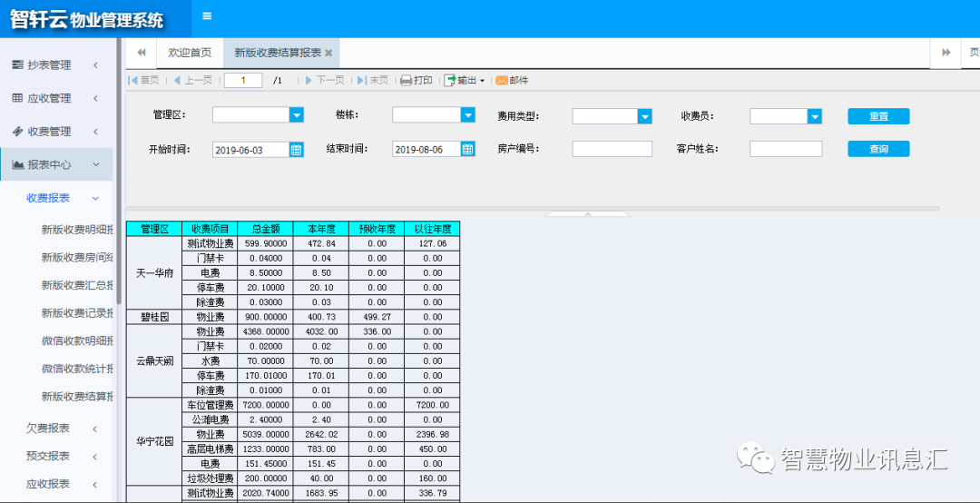
Task: Click 应收管理 table icon
Action: tap(18, 98)
